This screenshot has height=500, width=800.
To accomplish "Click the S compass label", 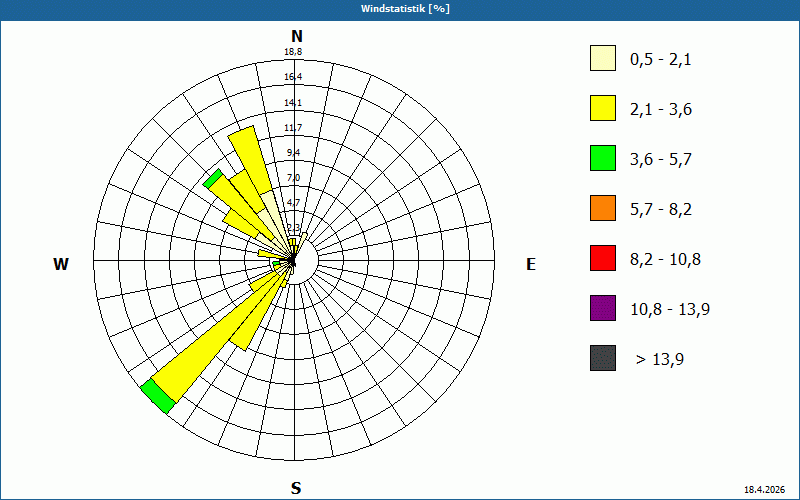I will pos(296,489).
